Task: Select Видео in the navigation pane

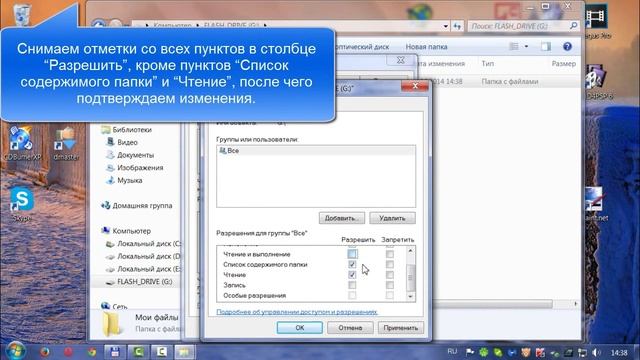Action: [122, 142]
